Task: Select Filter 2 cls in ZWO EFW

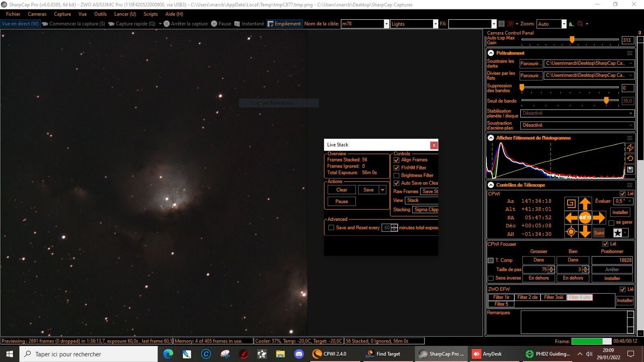Action: coord(527,297)
